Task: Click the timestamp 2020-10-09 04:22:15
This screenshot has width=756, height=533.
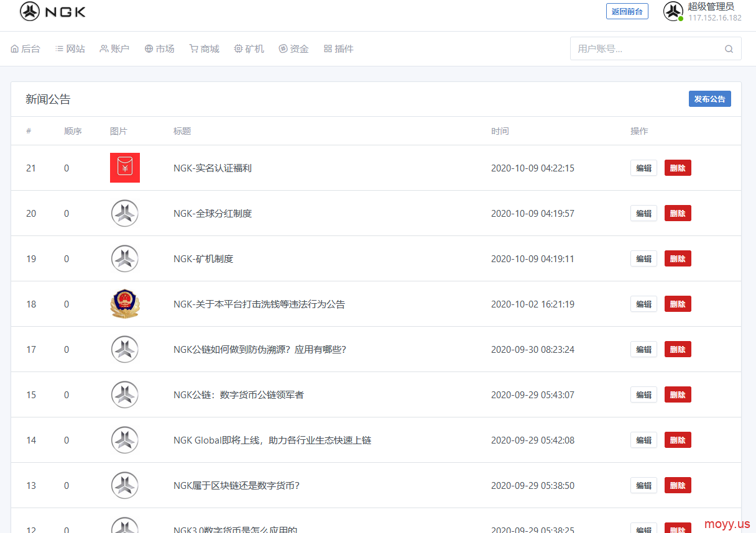Action: [533, 168]
